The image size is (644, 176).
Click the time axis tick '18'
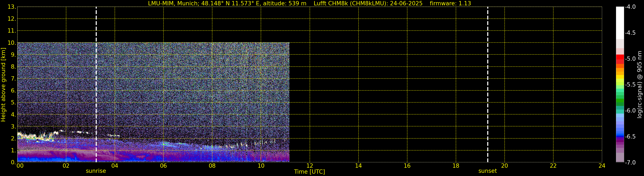[x=456, y=166]
